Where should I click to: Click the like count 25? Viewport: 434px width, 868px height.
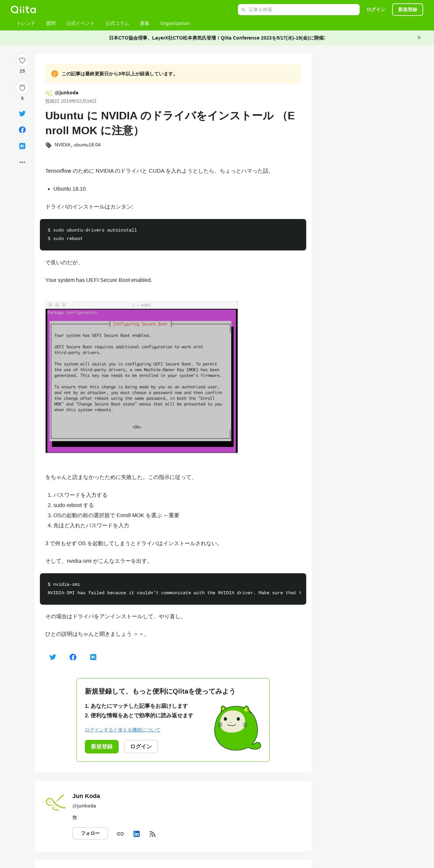[x=22, y=71]
